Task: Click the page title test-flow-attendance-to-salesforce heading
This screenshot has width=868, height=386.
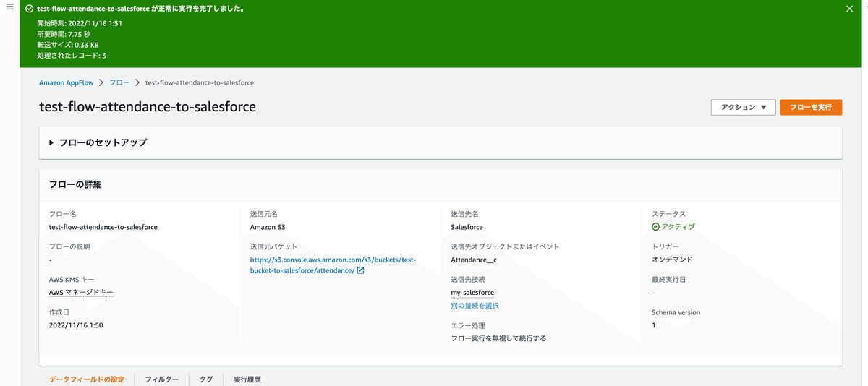Action: click(148, 107)
